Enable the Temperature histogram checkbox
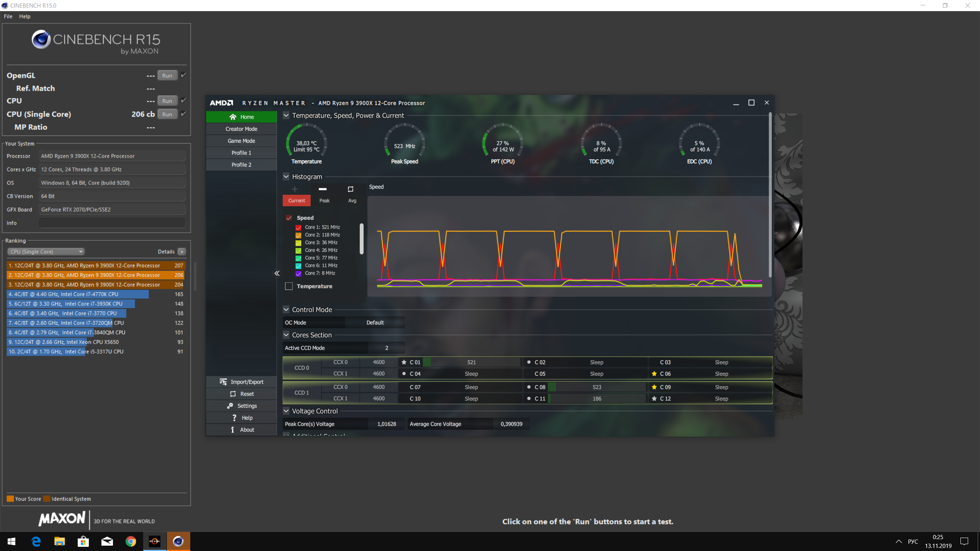This screenshot has height=551, width=980. coord(289,286)
